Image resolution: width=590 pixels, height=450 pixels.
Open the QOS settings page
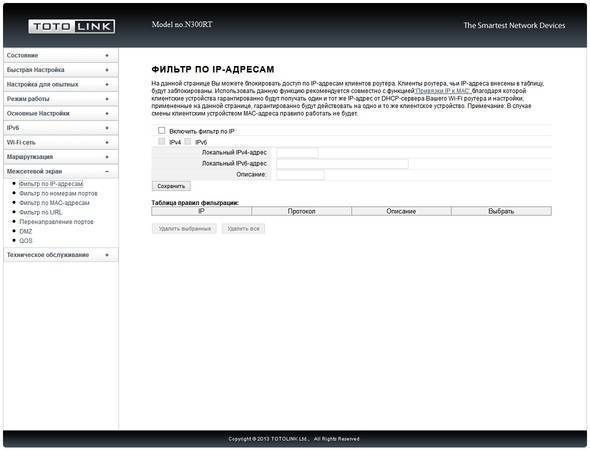26,241
